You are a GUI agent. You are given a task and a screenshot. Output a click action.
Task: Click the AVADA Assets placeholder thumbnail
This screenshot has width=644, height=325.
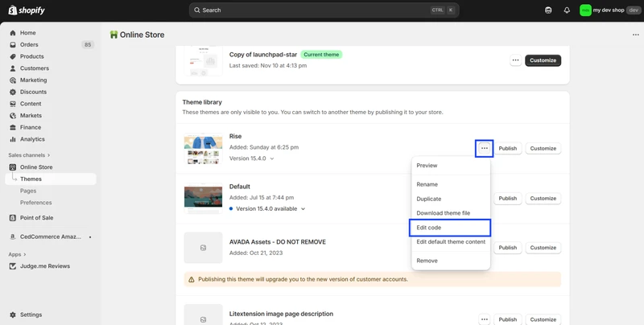pyautogui.click(x=204, y=248)
